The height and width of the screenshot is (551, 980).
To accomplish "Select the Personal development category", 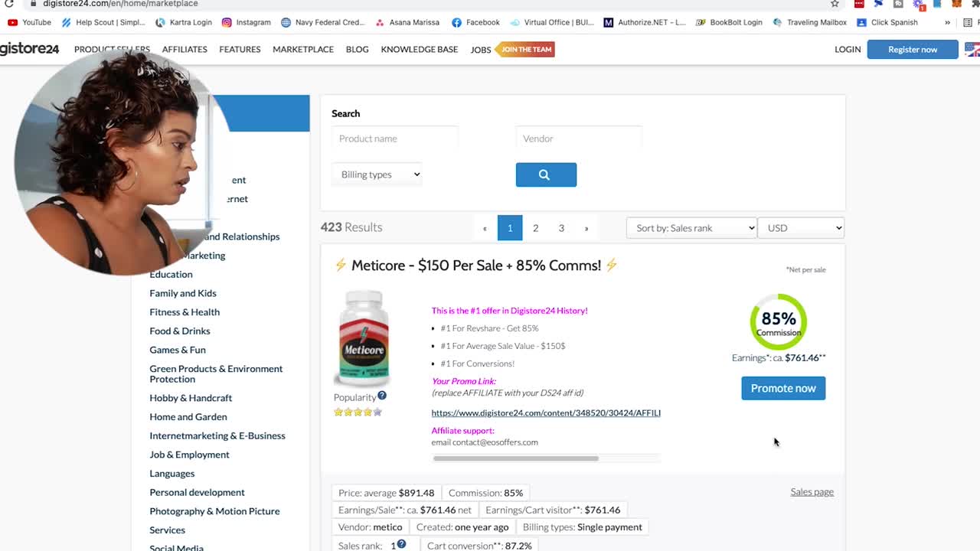I will coord(197,492).
